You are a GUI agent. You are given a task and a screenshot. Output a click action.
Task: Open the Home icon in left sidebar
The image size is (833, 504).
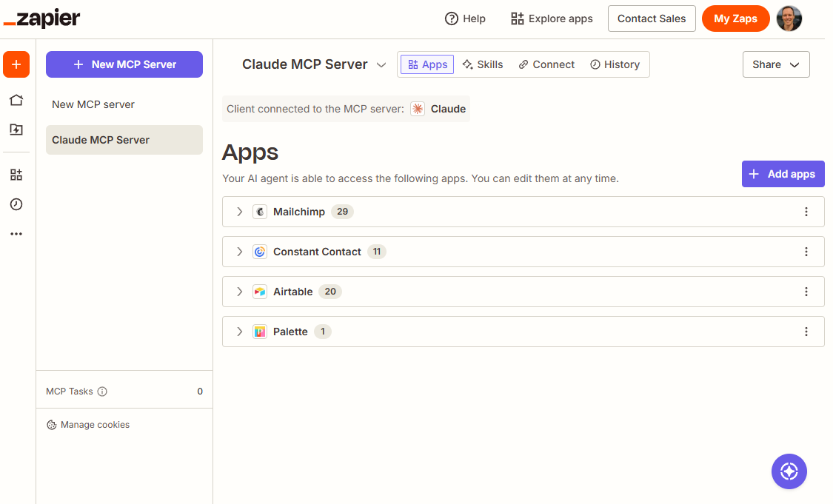(16, 100)
